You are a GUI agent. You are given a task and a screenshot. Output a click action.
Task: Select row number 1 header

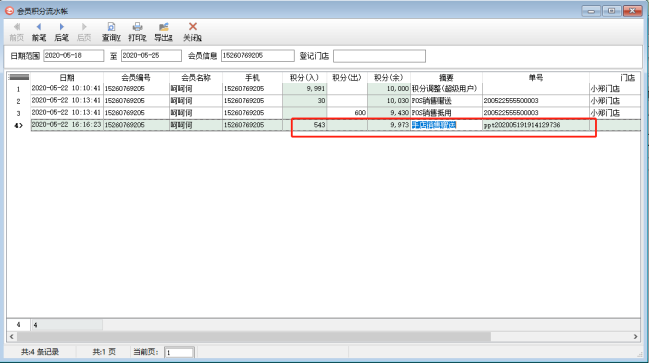pyautogui.click(x=19, y=89)
